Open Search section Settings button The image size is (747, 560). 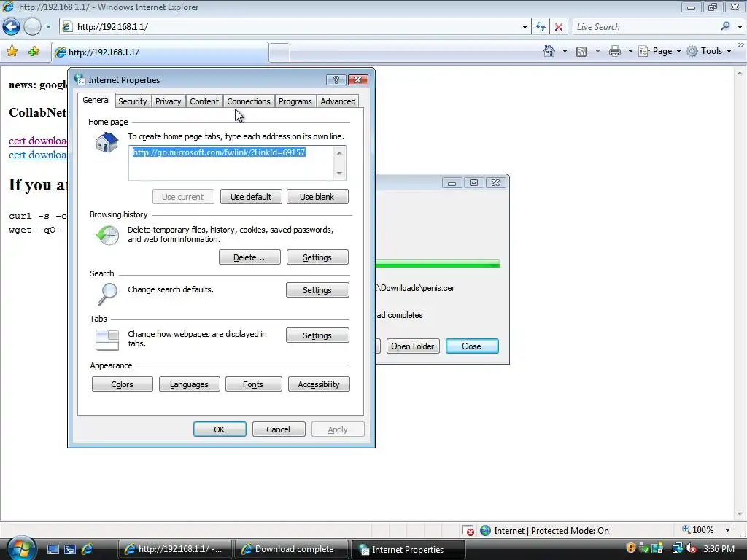point(317,290)
